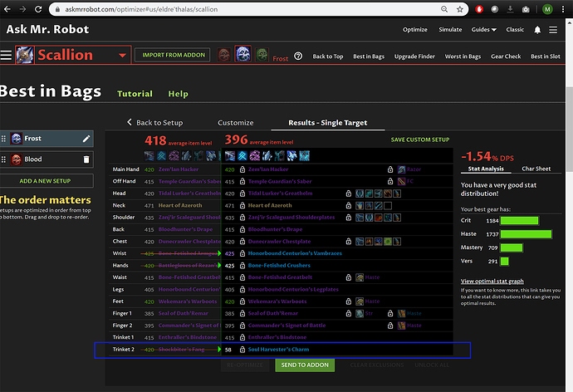Jump to Best in Slot section
Screen dimensions: 573x392
coord(546,56)
